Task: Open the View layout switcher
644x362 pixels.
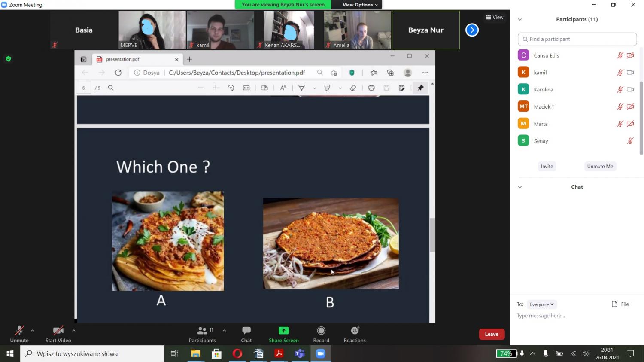Action: click(495, 17)
